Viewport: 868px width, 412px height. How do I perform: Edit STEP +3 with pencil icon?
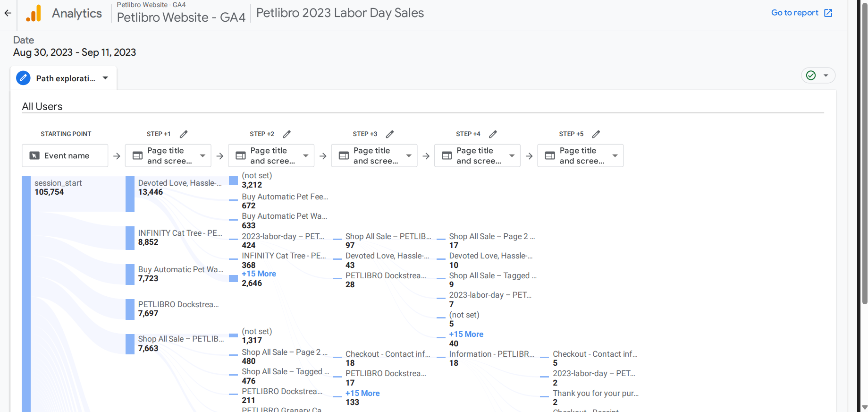390,134
